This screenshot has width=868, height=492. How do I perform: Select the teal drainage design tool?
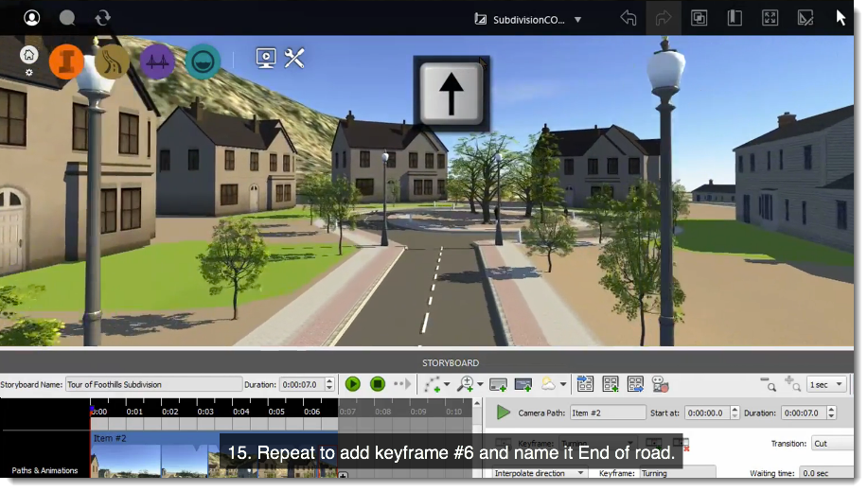pos(203,61)
